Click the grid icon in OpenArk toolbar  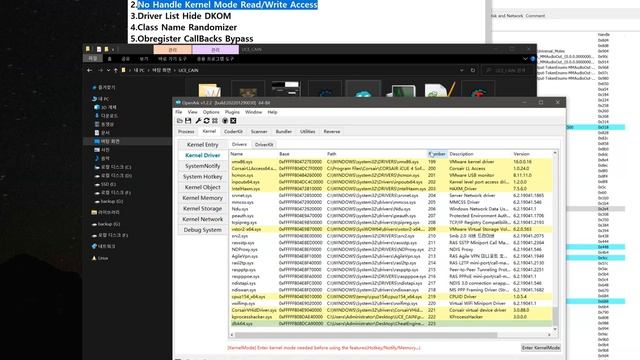tap(215, 121)
